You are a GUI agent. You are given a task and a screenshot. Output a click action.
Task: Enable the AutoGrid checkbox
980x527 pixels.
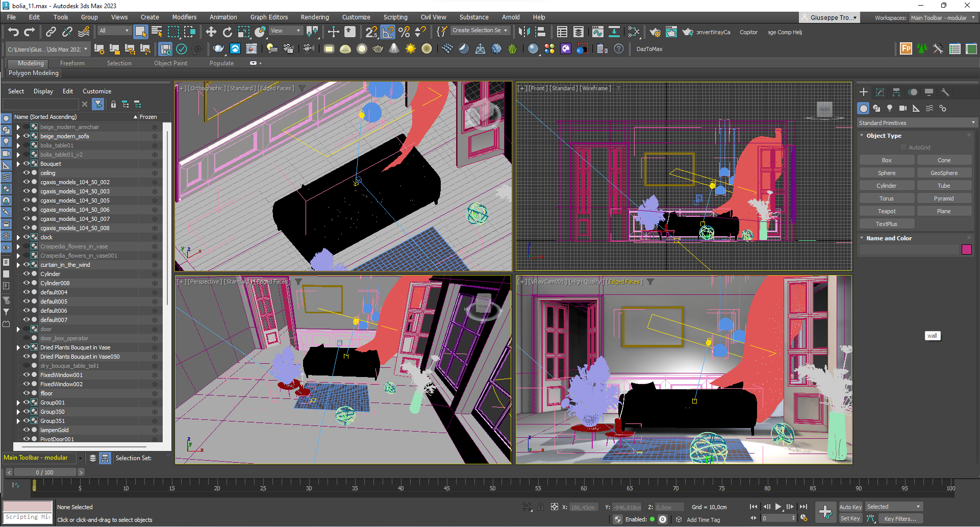[903, 147]
